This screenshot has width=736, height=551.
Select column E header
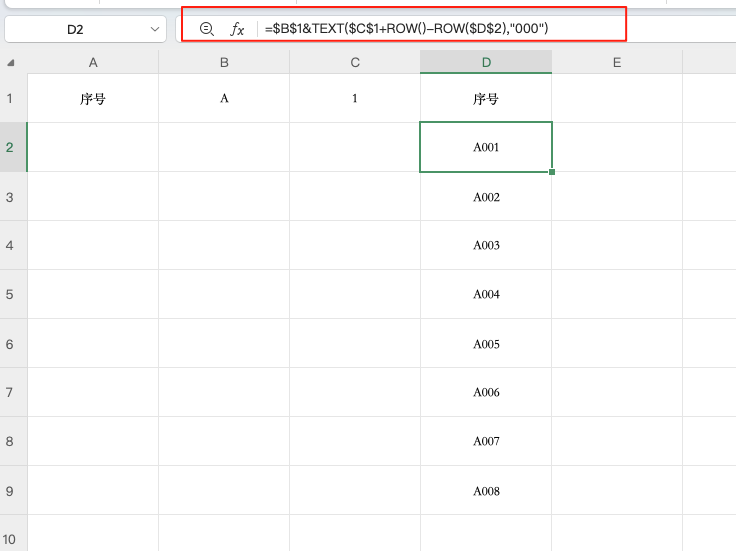pyautogui.click(x=617, y=63)
